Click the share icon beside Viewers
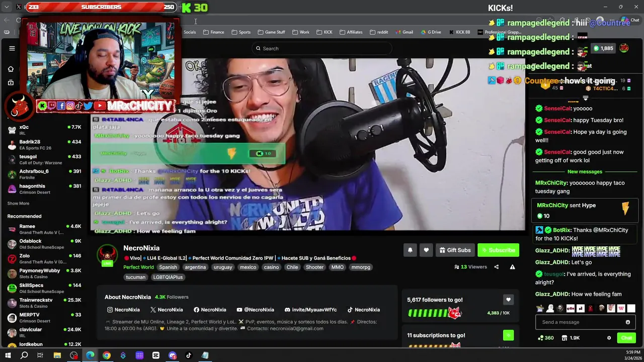 (496, 267)
